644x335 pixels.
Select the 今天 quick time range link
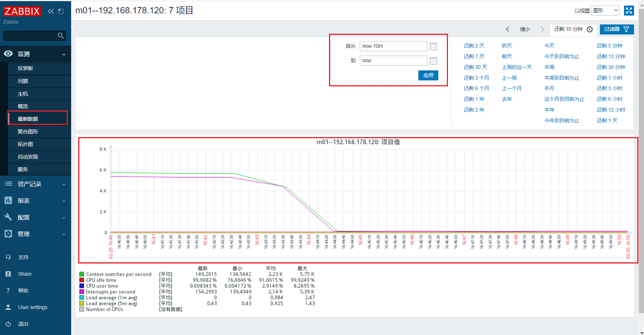tap(549, 45)
